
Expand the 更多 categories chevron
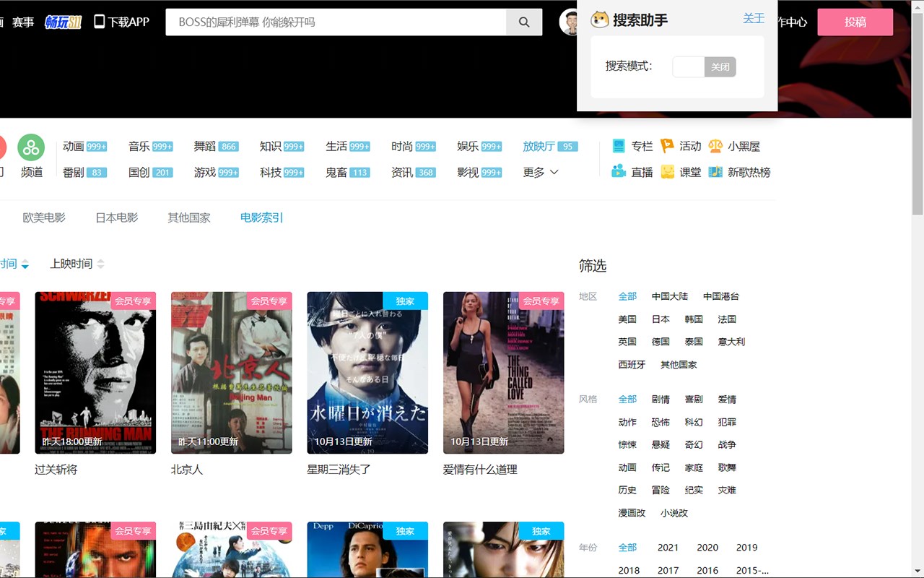[x=554, y=172]
